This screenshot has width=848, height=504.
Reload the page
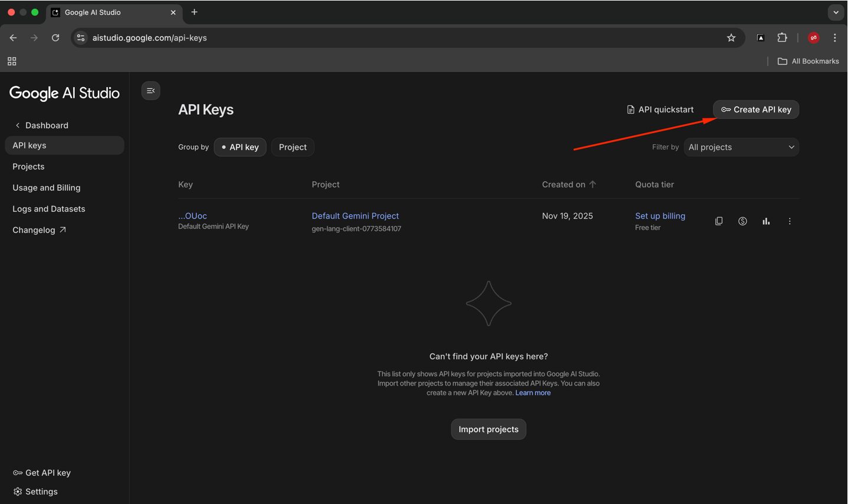click(55, 38)
